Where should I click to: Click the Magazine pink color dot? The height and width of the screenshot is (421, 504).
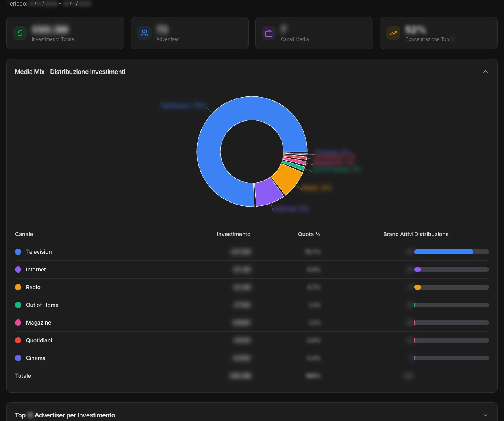click(x=18, y=323)
